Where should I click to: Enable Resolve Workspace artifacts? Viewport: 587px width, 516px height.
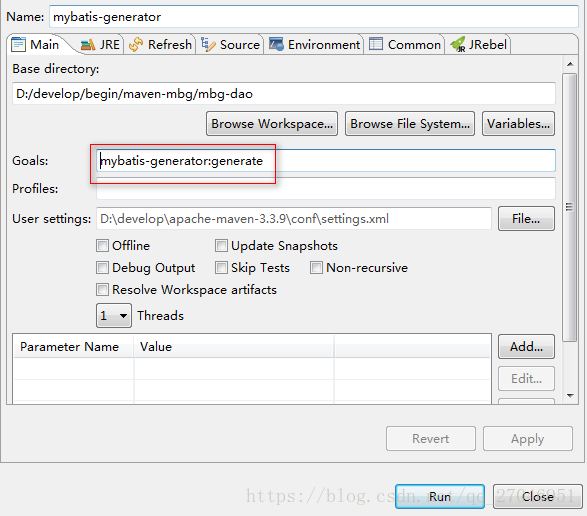click(x=102, y=290)
